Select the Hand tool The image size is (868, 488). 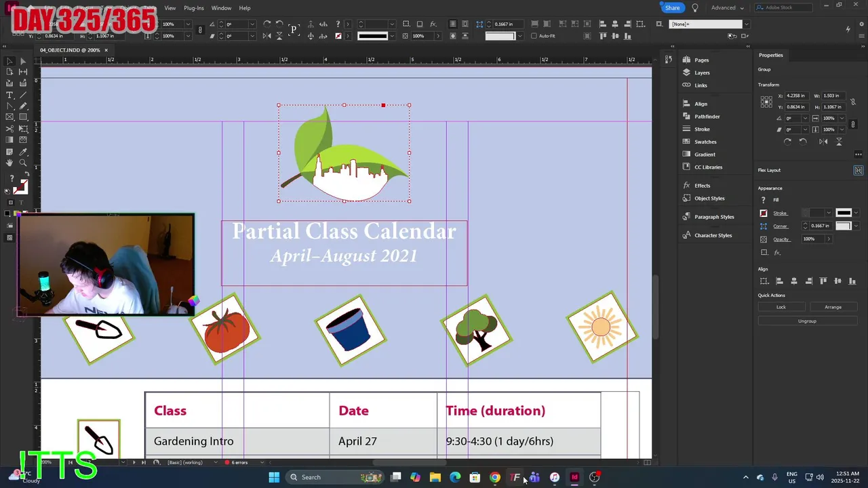(x=9, y=163)
